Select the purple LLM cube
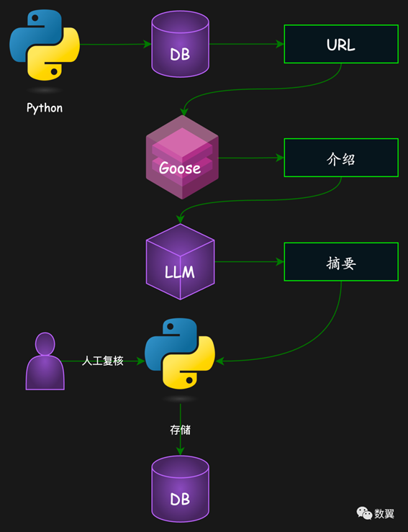 coord(180,261)
